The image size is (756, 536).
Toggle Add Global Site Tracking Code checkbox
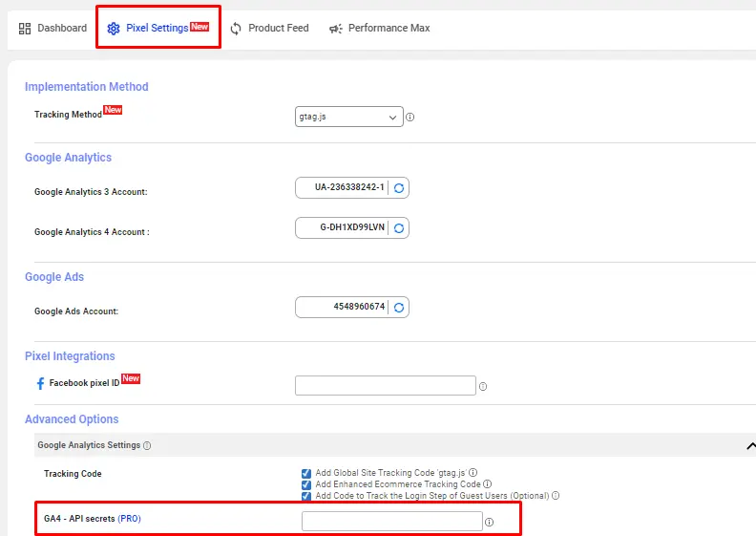306,473
